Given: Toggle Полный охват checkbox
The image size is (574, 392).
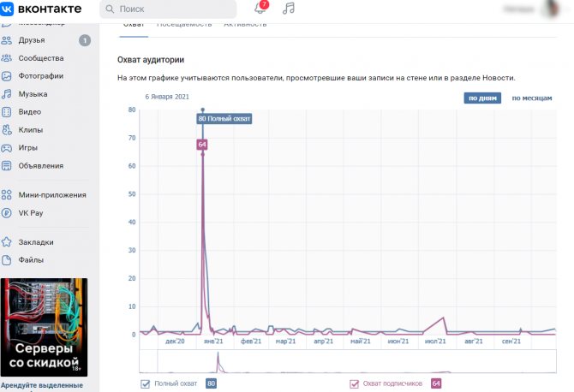Looking at the screenshot, I should pyautogui.click(x=146, y=384).
